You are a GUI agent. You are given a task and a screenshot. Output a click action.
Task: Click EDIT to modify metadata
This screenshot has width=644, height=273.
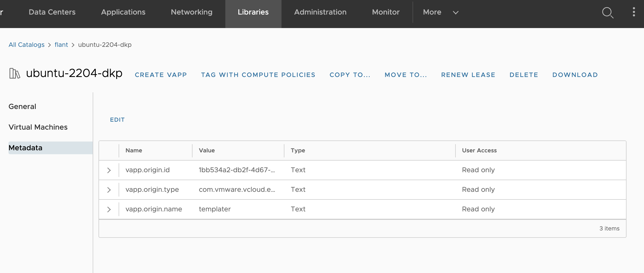click(x=117, y=120)
